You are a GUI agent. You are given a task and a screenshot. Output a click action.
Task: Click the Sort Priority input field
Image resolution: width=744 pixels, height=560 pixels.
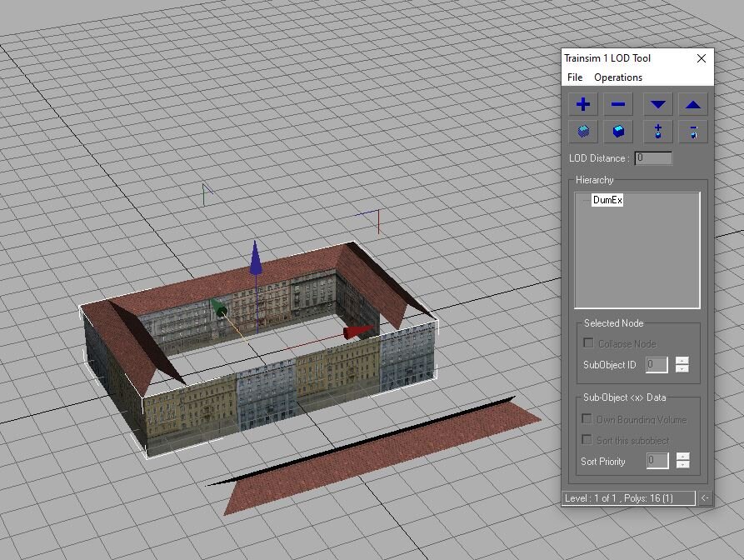(x=657, y=460)
